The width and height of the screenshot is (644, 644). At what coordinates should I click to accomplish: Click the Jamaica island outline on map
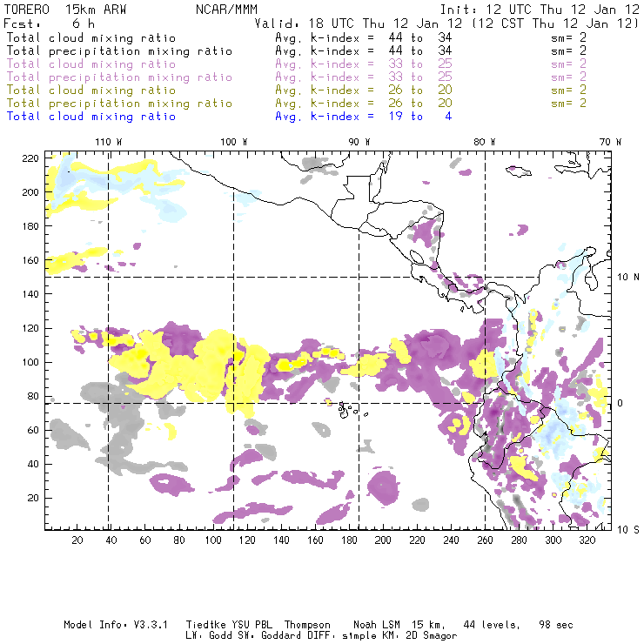click(x=519, y=171)
